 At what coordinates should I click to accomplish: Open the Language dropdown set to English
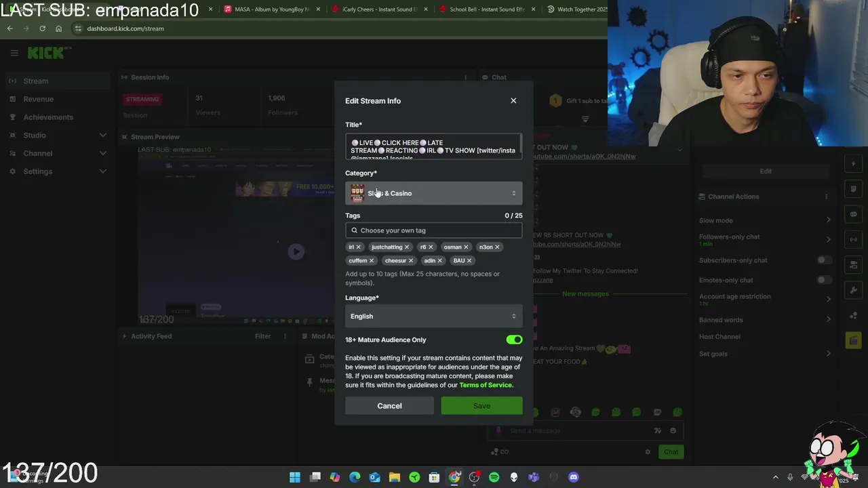(433, 316)
